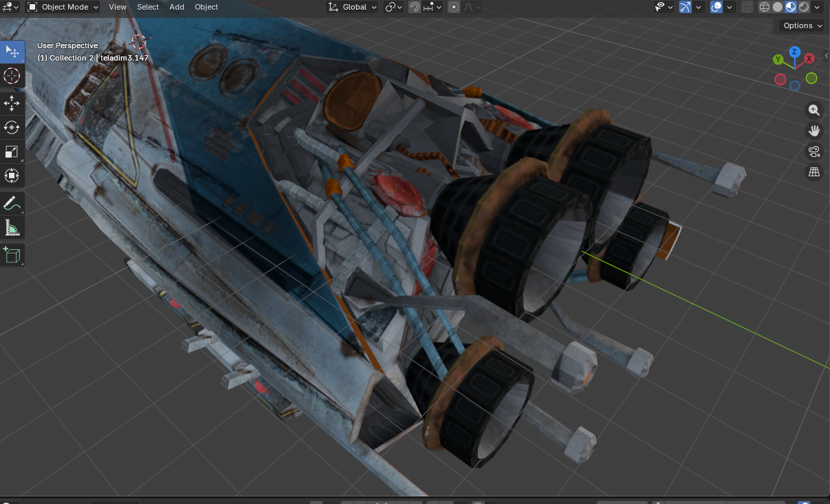
Task: Switch to wireframe shading mode
Action: coord(765,7)
